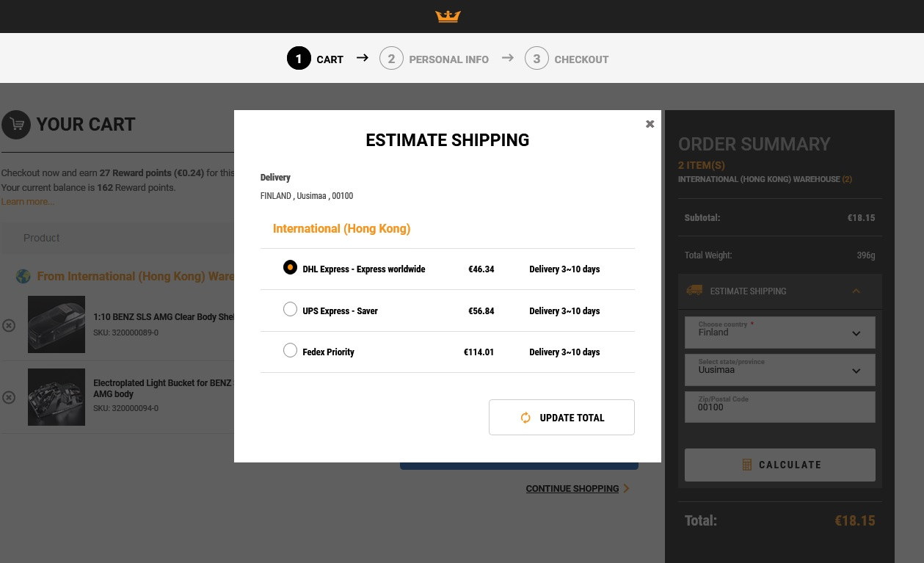Click the DHL price €46.34
The image size is (924, 563).
pos(481,269)
